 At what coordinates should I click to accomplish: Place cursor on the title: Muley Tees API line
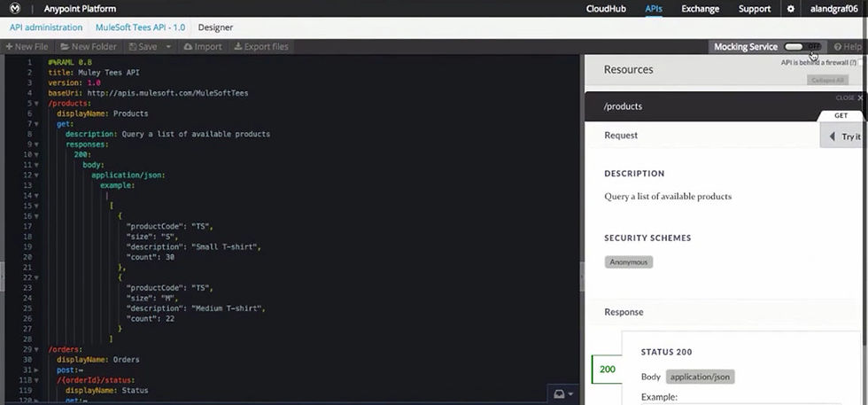(94, 72)
